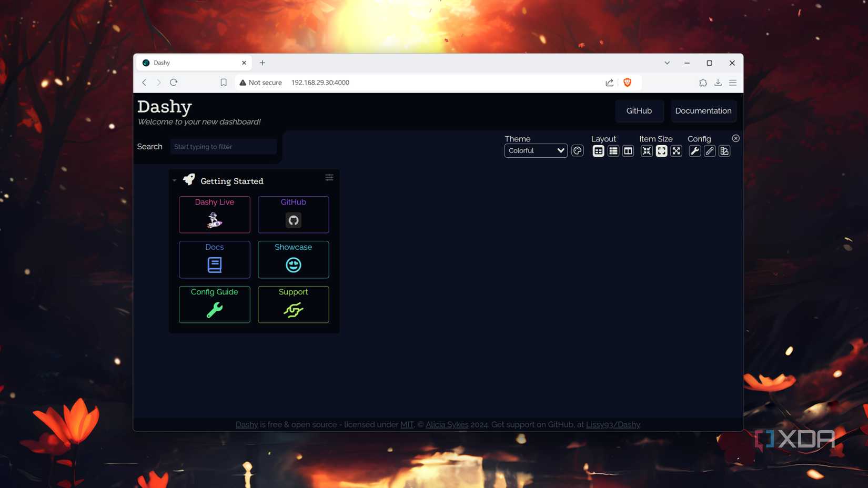868x488 pixels.
Task: Close the Dashy browser tab
Action: pos(244,63)
